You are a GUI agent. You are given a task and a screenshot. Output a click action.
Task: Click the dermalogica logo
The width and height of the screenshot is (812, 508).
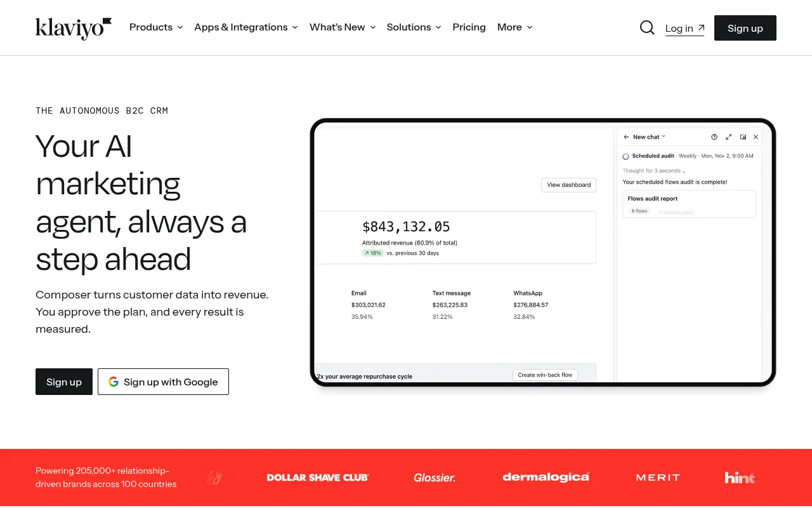pyautogui.click(x=546, y=477)
